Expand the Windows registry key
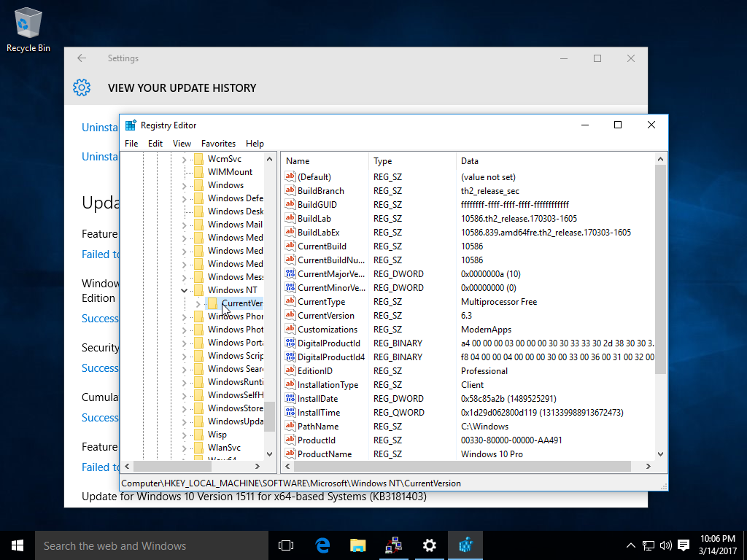The width and height of the screenshot is (747, 560). (185, 186)
